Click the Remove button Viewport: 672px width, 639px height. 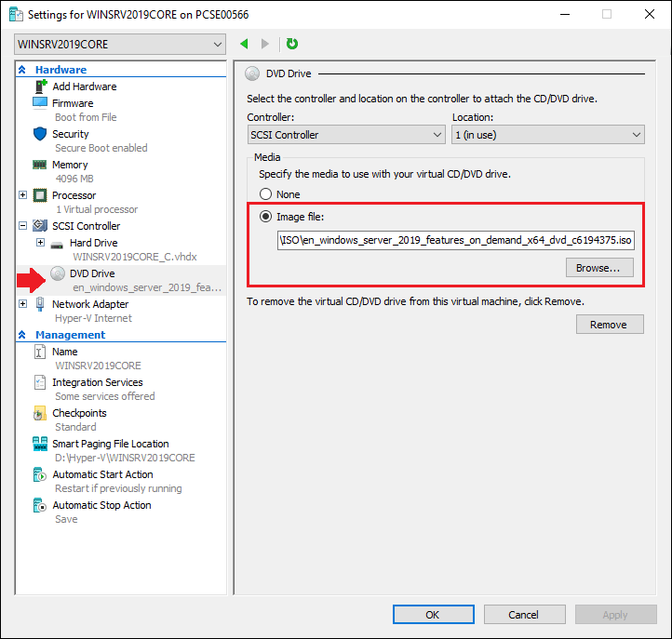click(610, 325)
